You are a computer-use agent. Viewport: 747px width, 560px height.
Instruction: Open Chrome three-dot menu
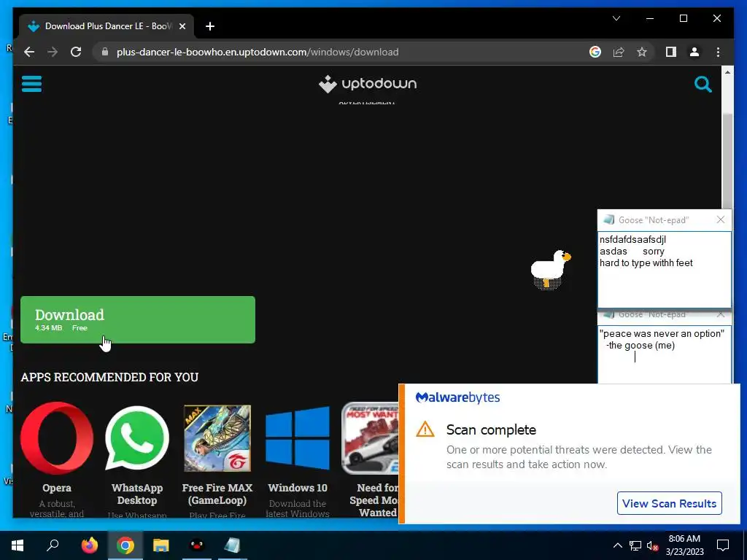(x=718, y=52)
